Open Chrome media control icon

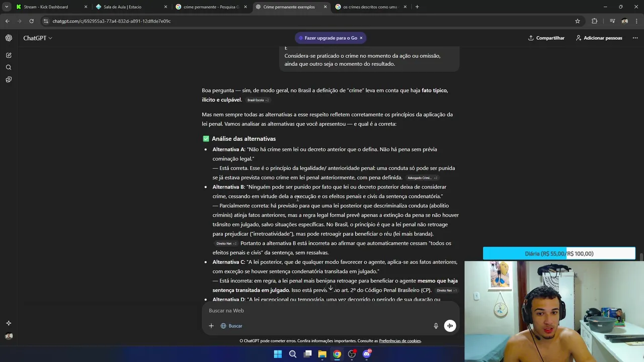(612, 21)
